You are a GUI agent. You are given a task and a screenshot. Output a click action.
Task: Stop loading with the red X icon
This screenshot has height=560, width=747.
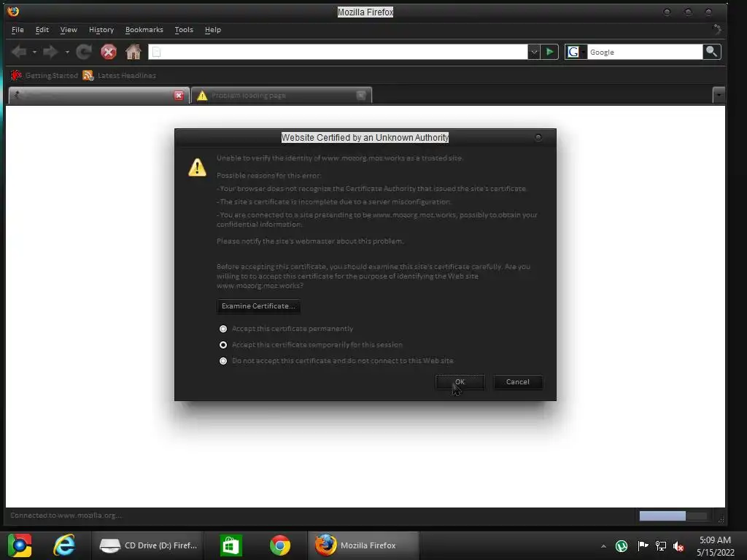tap(109, 52)
